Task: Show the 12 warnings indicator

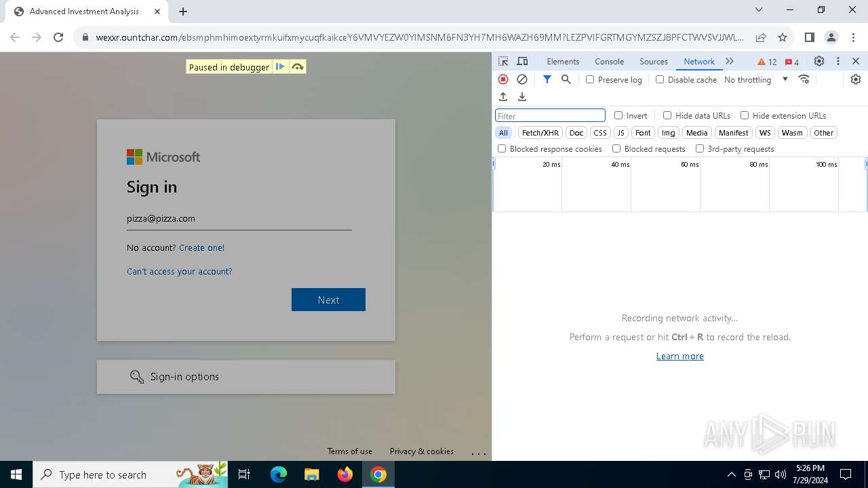Action: pos(767,62)
